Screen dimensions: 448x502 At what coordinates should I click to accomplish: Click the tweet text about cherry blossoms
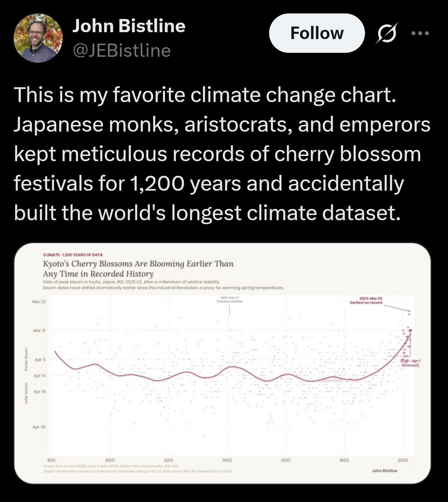pos(222,155)
